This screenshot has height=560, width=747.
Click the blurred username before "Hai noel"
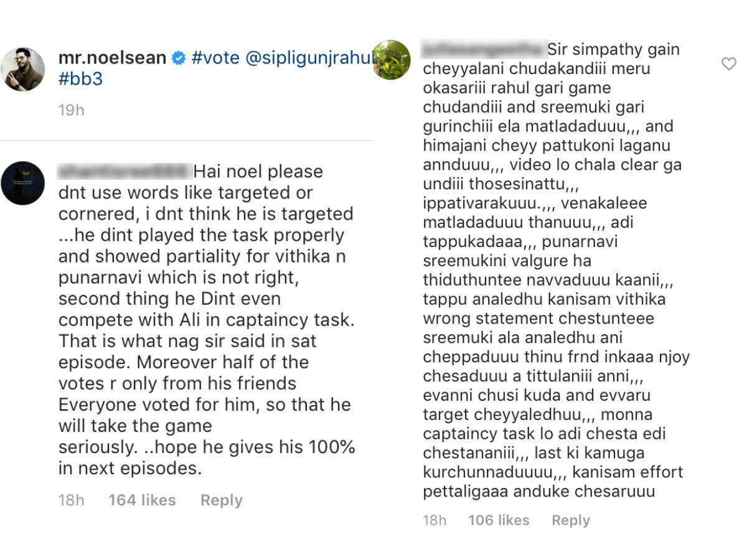(x=123, y=171)
